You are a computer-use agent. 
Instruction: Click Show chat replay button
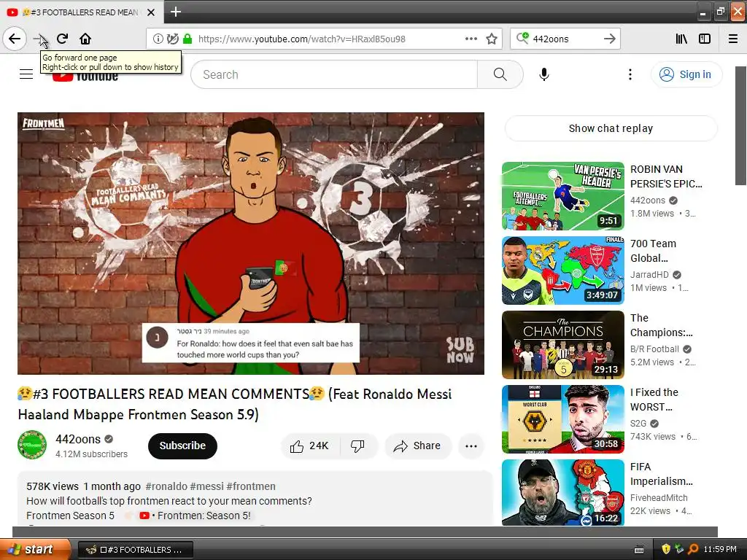611,128
